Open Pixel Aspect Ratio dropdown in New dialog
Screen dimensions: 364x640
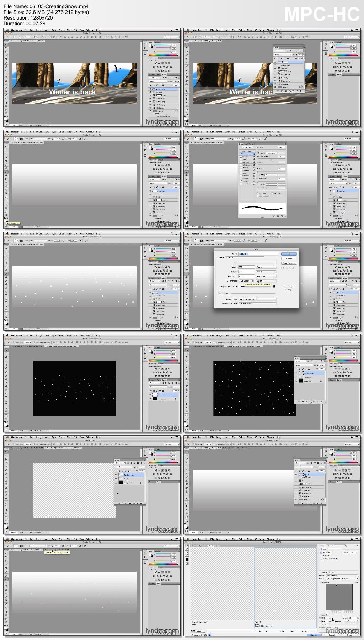(257, 304)
